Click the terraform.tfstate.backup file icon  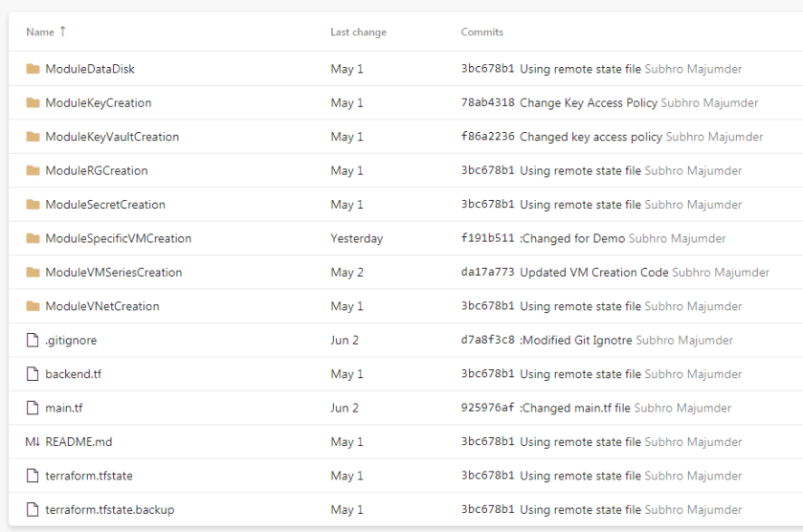(33, 510)
